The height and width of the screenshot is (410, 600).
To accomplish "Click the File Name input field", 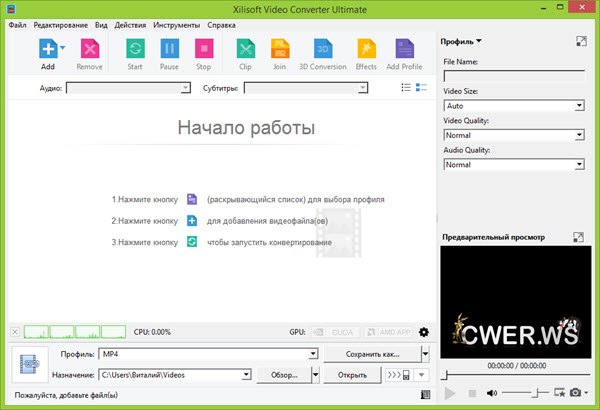I will click(514, 74).
